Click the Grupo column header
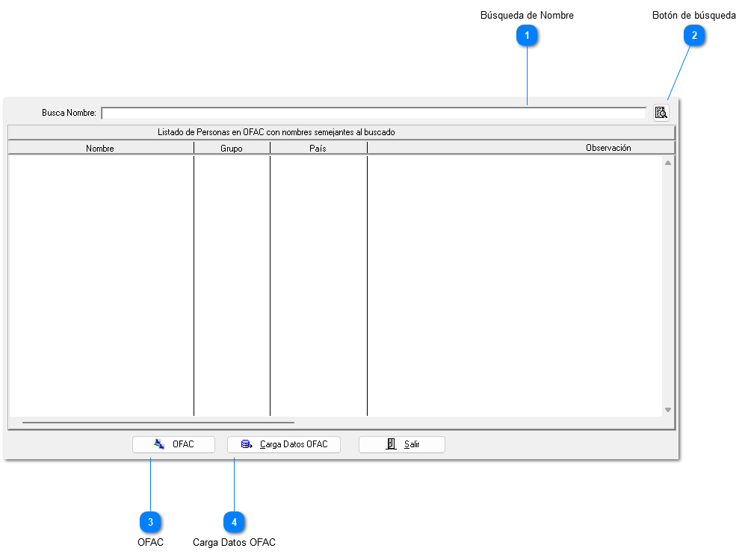 point(232,149)
